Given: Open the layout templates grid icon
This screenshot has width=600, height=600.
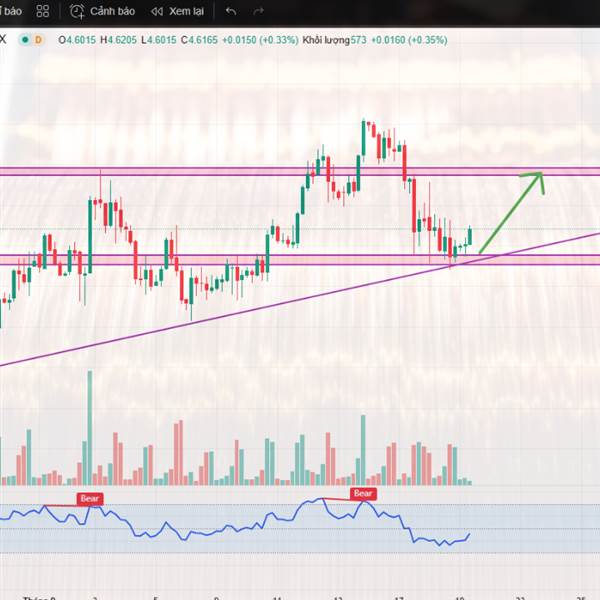Looking at the screenshot, I should 42,11.
